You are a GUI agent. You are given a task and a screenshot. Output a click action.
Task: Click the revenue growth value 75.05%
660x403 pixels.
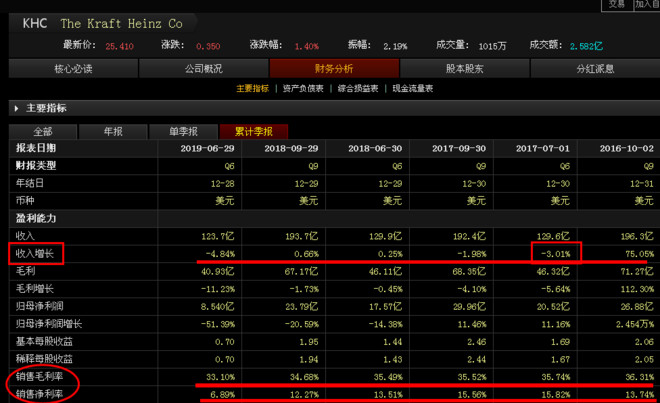pos(640,254)
